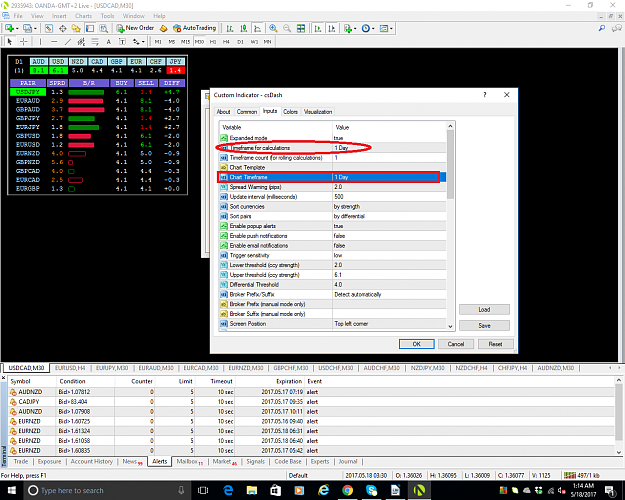The width and height of the screenshot is (625, 500).
Task: Select the text label tool
Action: 122,41
